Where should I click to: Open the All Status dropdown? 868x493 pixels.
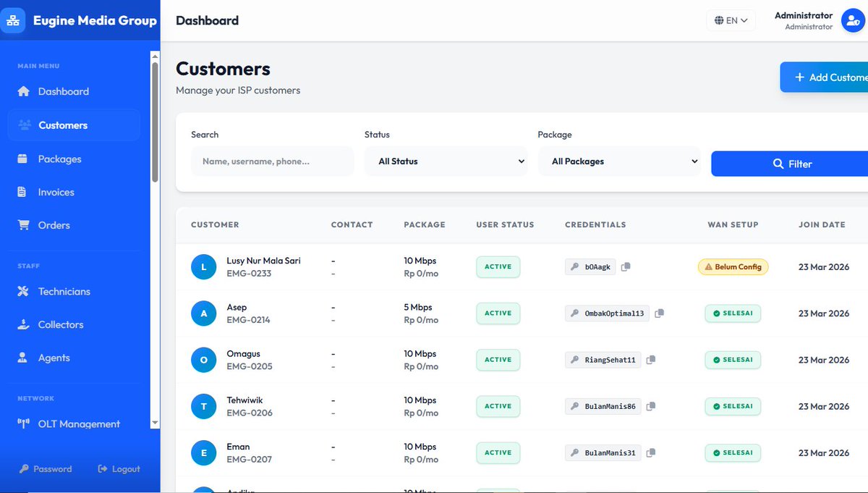[x=446, y=161]
